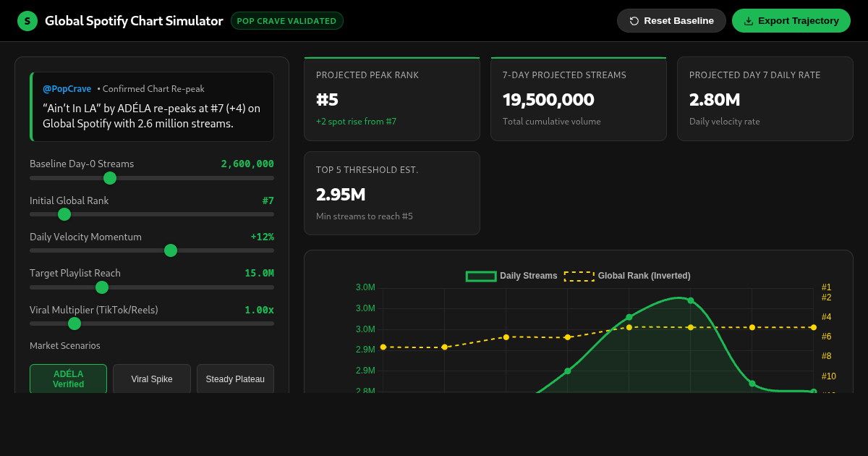Click the 15.0M playlist reach value
The height and width of the screenshot is (456, 868).
pos(259,273)
